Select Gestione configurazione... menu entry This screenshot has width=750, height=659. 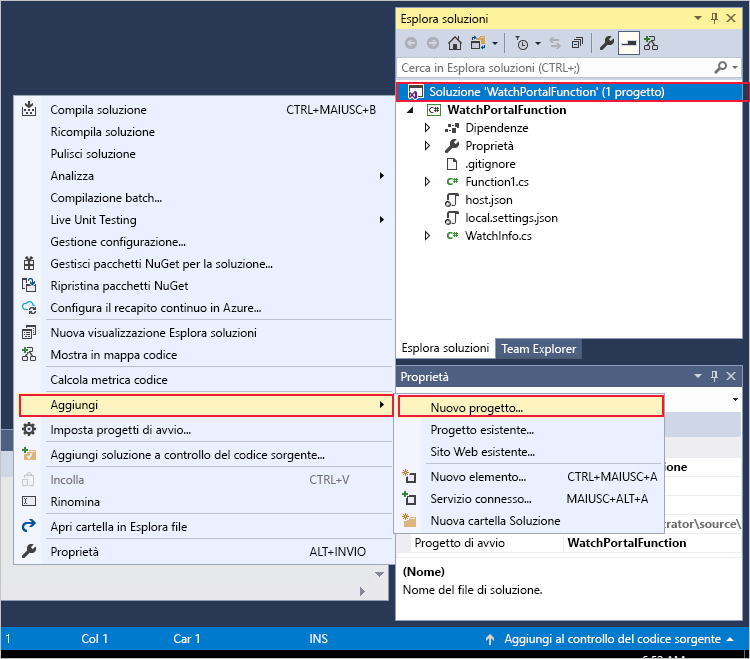coord(205,242)
